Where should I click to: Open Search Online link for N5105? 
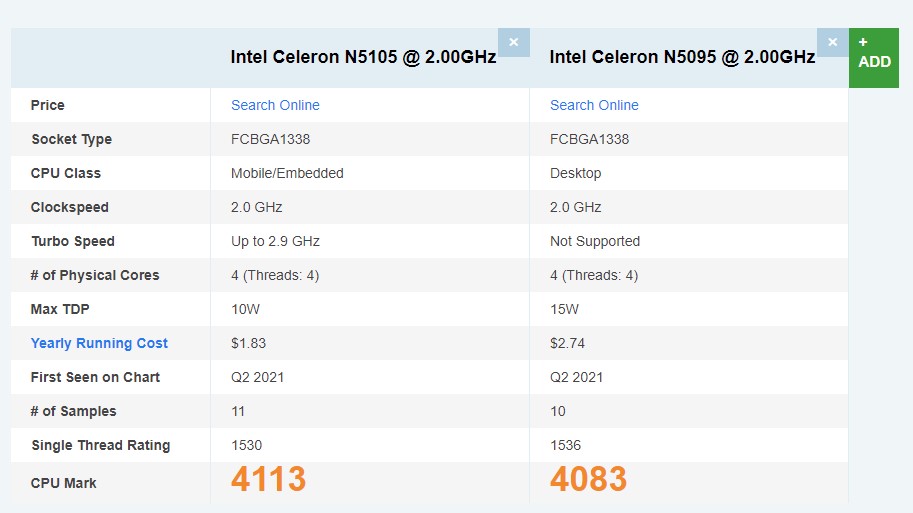click(275, 105)
